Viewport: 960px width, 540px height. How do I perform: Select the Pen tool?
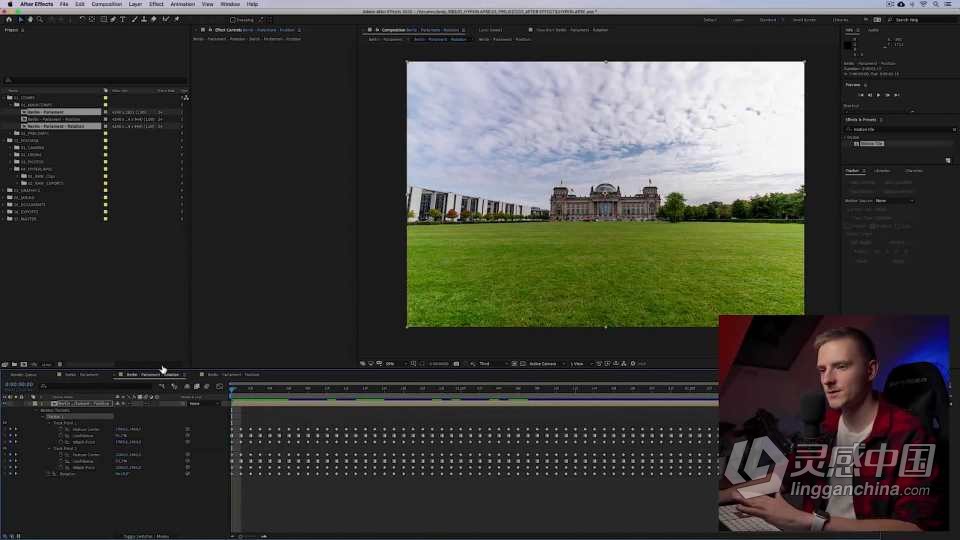(x=113, y=20)
